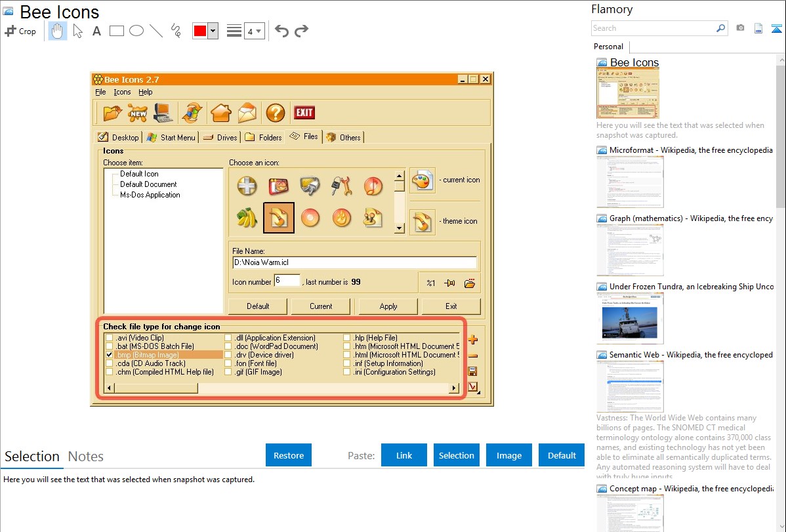Click the Restore button
This screenshot has height=532, width=786.
coord(289,455)
